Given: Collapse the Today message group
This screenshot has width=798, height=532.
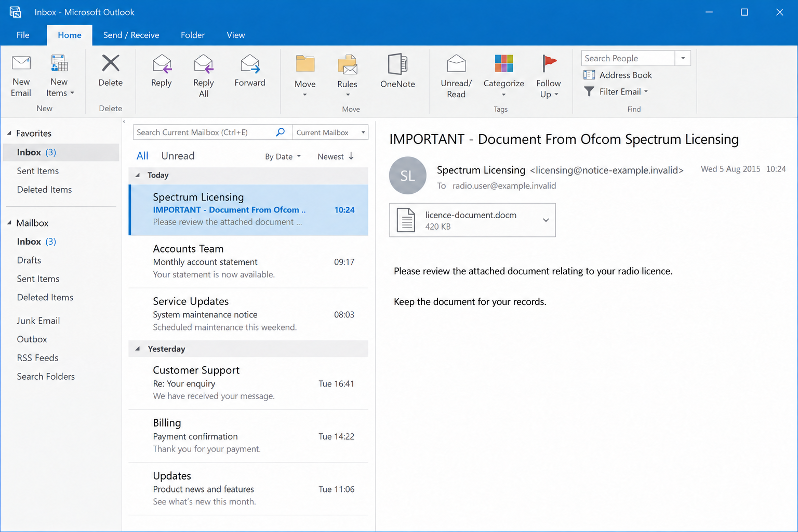Looking at the screenshot, I should tap(138, 175).
